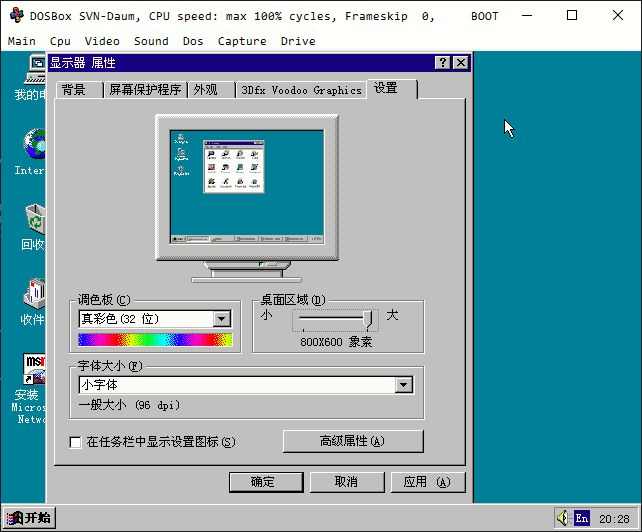Click the 确定 OK button
Screen dimensions: 642x532
266,482
